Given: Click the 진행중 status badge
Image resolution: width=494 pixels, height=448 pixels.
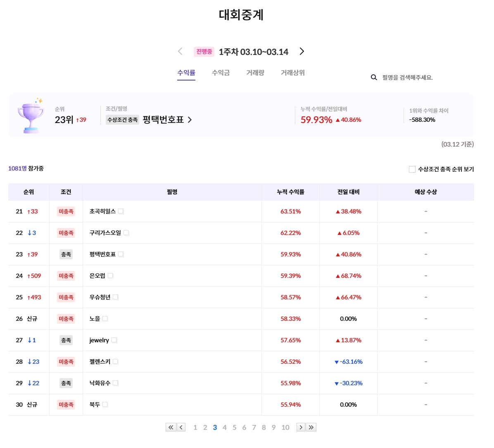Looking at the screenshot, I should 204,52.
